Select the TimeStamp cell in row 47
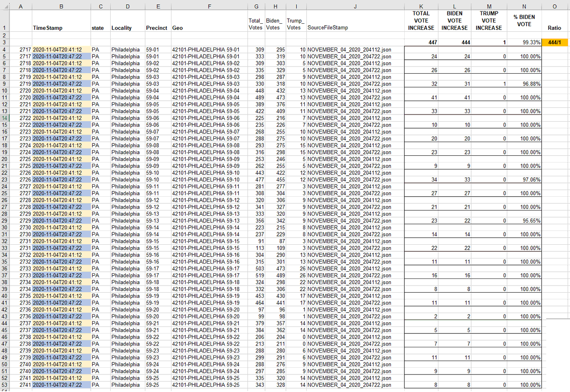The height and width of the screenshot is (392, 570). [x=61, y=344]
